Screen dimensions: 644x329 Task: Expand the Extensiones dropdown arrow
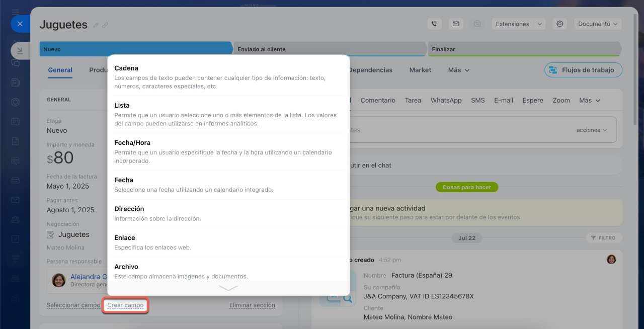(x=539, y=24)
